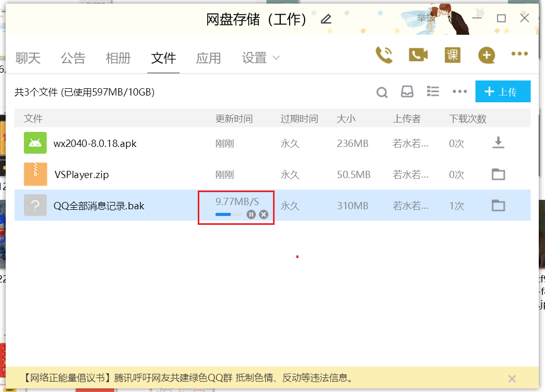Image resolution: width=545 pixels, height=392 pixels.
Task: Expand the 设置 dropdown
Action: pos(260,58)
